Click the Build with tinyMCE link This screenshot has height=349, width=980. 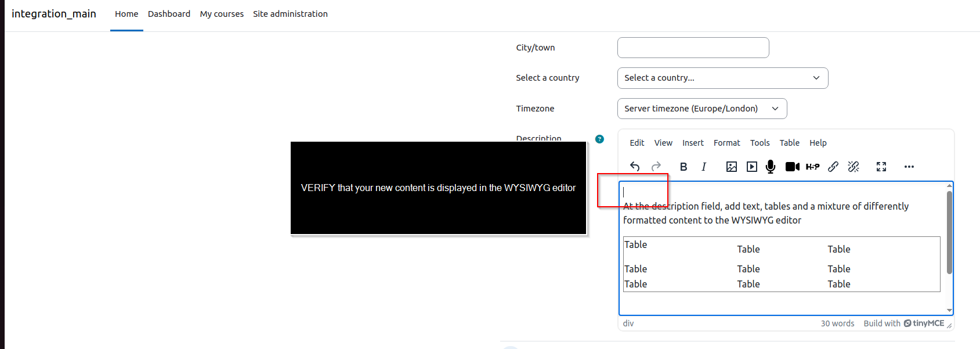904,323
